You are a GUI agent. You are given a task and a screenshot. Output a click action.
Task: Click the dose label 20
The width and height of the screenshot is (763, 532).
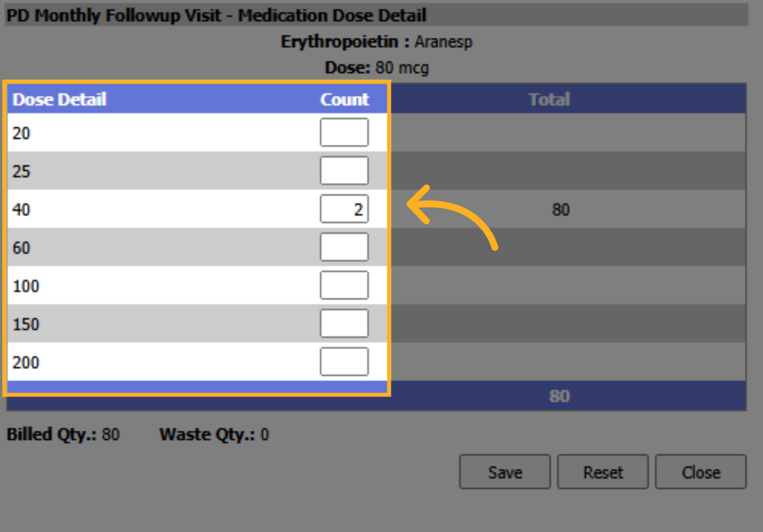(21, 133)
